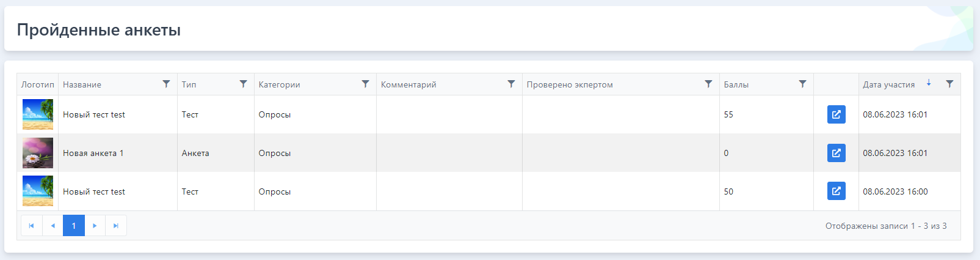Screen dimensions: 980x260
Task: Open filter for Тип column
Action: [x=243, y=84]
